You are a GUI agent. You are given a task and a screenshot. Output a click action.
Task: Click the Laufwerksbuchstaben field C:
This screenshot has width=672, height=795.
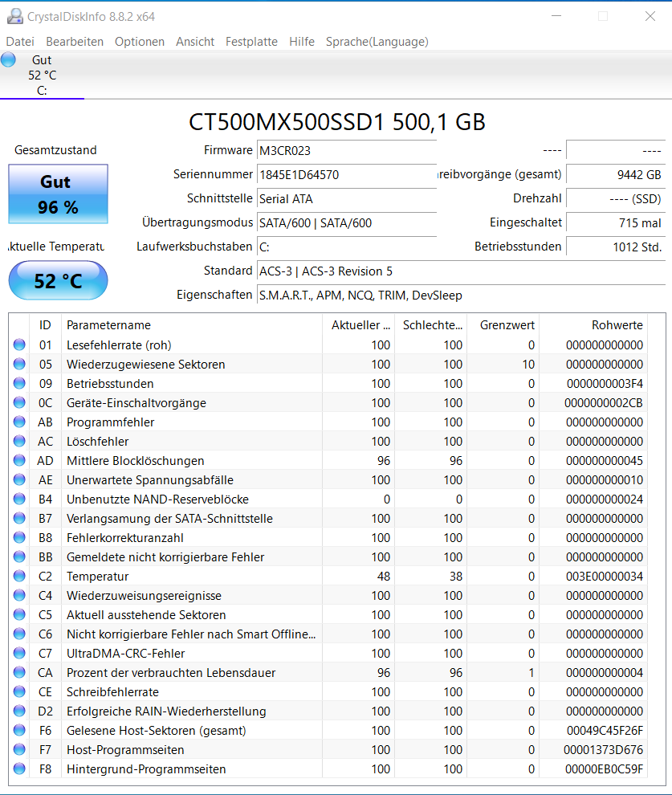pos(347,247)
